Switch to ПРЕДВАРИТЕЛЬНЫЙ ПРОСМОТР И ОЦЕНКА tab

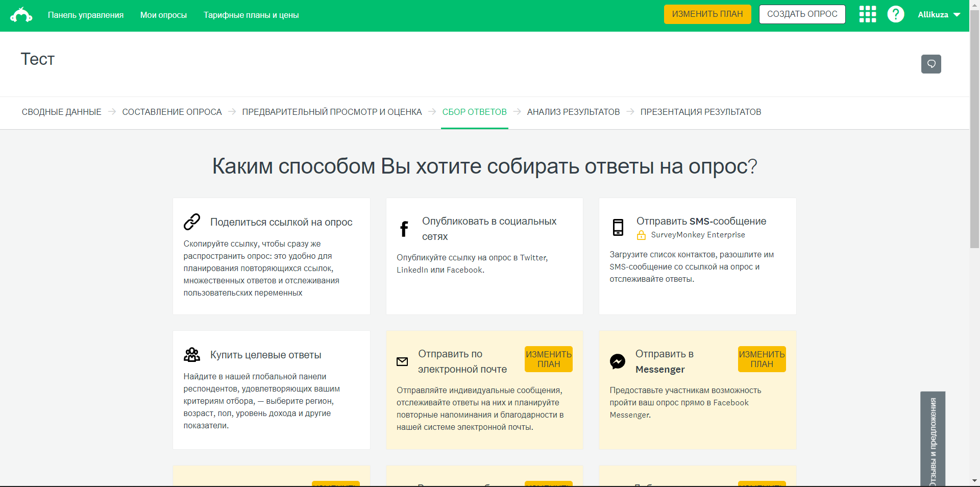[332, 112]
